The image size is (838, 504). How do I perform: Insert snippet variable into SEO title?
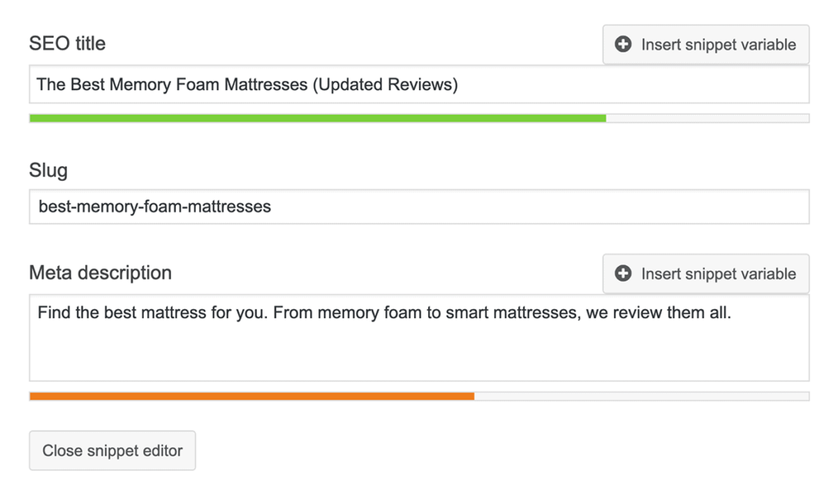pos(706,45)
